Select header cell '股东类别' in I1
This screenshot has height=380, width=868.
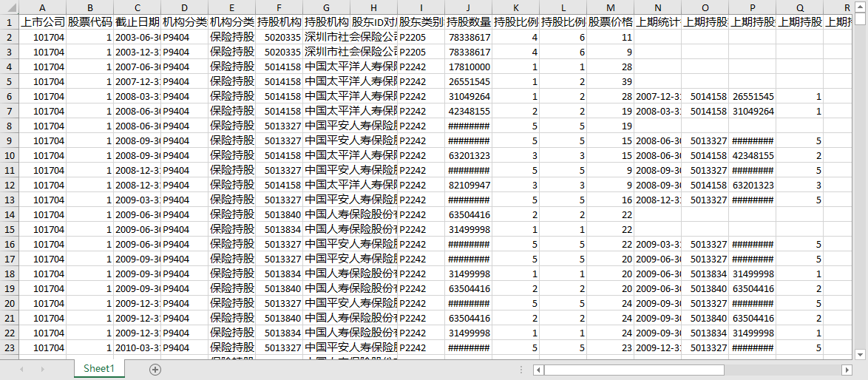point(421,22)
